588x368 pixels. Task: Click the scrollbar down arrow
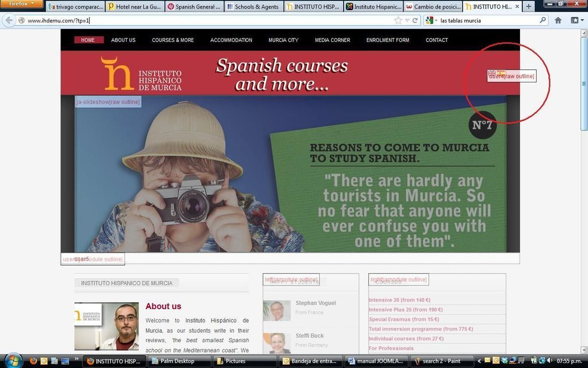coord(584,350)
